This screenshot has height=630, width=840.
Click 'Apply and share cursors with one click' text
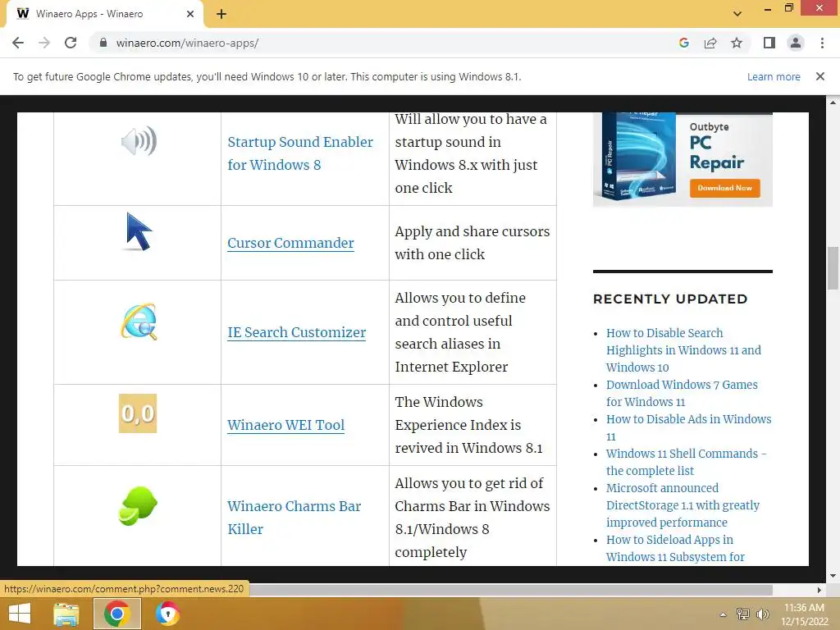tap(472, 243)
